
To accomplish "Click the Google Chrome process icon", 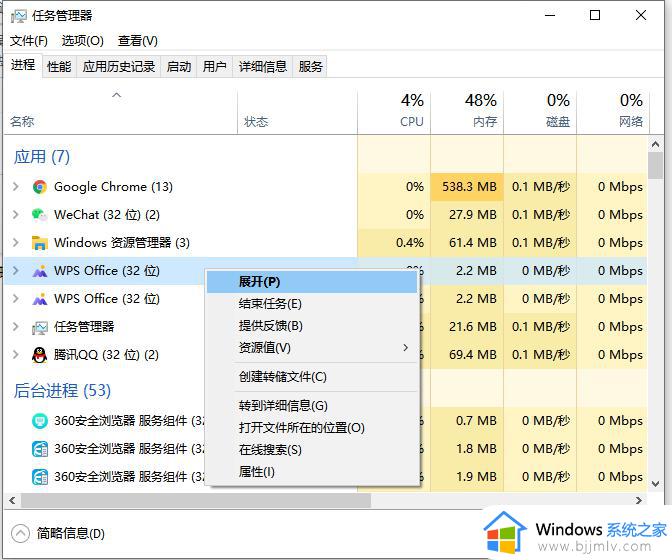I will pos(39,187).
